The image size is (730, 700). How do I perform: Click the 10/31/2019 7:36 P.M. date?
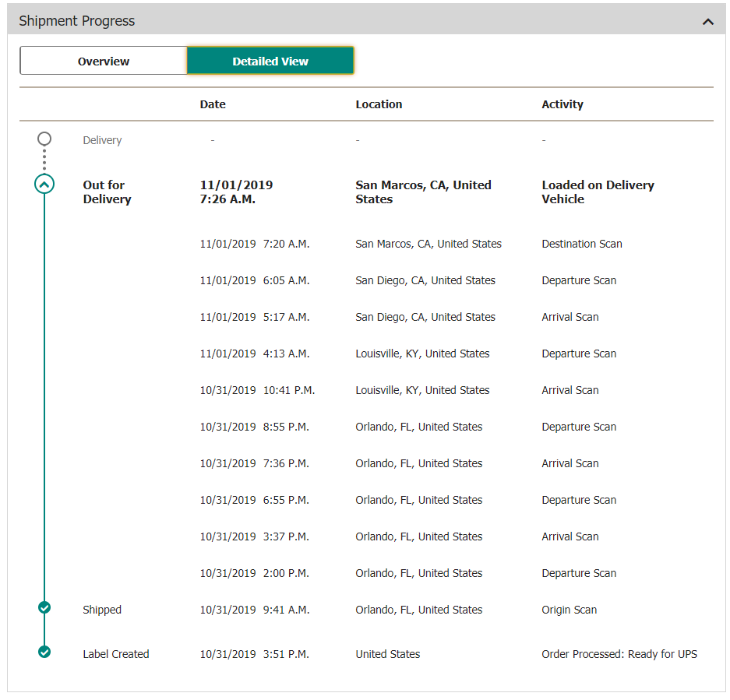pos(255,463)
